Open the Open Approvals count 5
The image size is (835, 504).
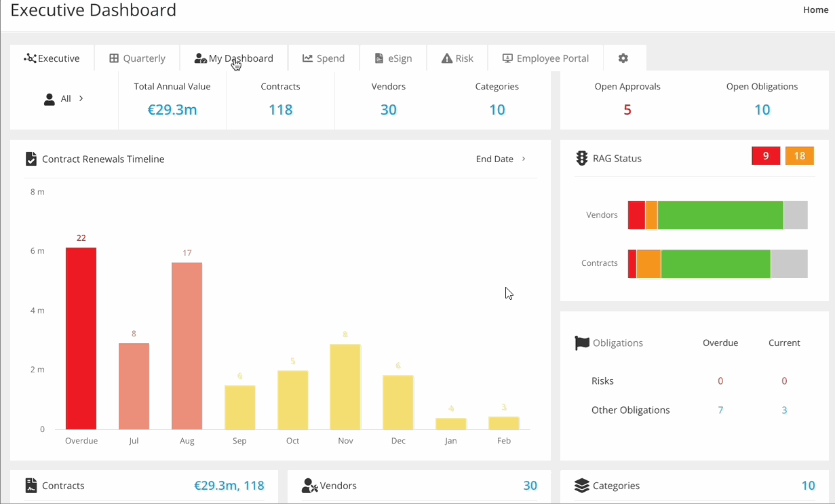click(627, 110)
